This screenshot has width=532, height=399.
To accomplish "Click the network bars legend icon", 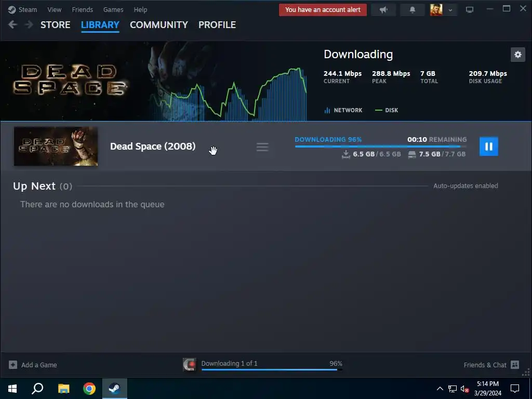I will point(327,110).
